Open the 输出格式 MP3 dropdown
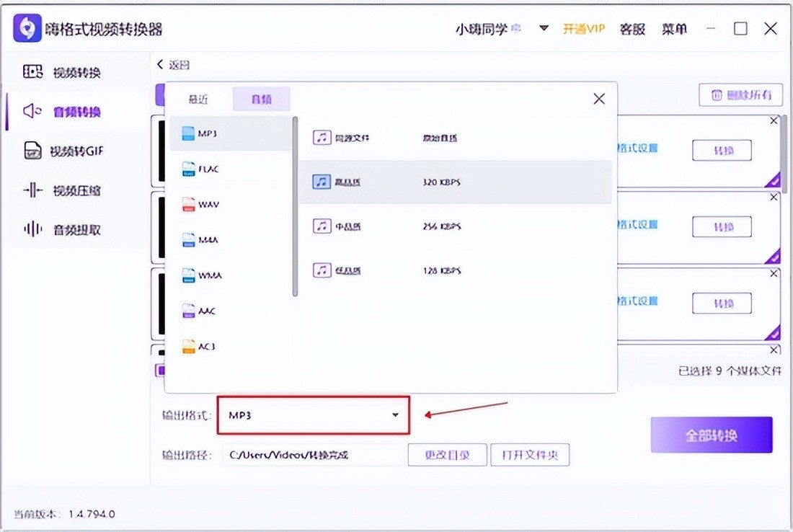Viewport: 793px width, 532px height. (314, 415)
